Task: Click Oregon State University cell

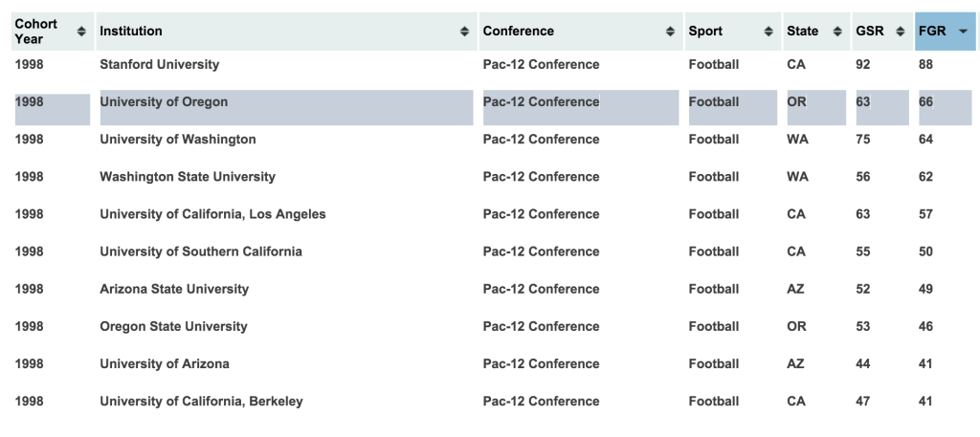Action: [173, 326]
